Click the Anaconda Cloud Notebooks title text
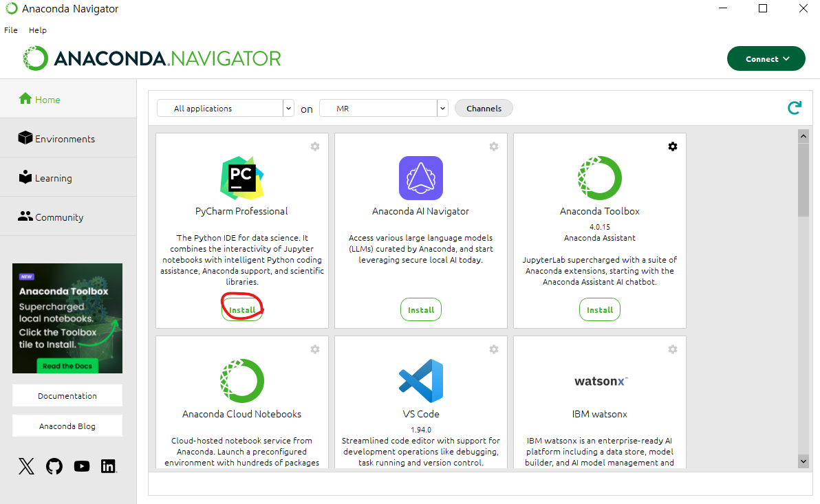 coord(241,414)
